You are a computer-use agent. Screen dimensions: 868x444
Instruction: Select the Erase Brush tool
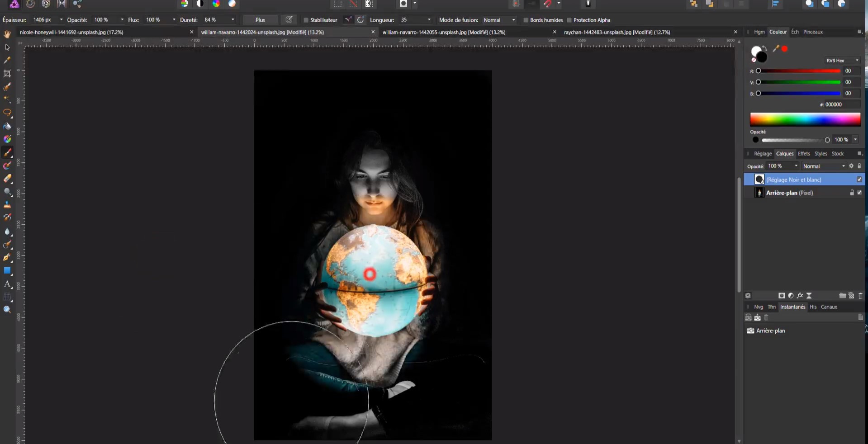tap(7, 179)
